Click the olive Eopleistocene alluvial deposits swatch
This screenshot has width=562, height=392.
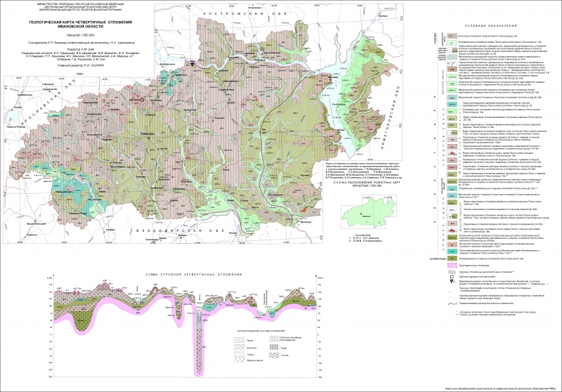click(452, 259)
